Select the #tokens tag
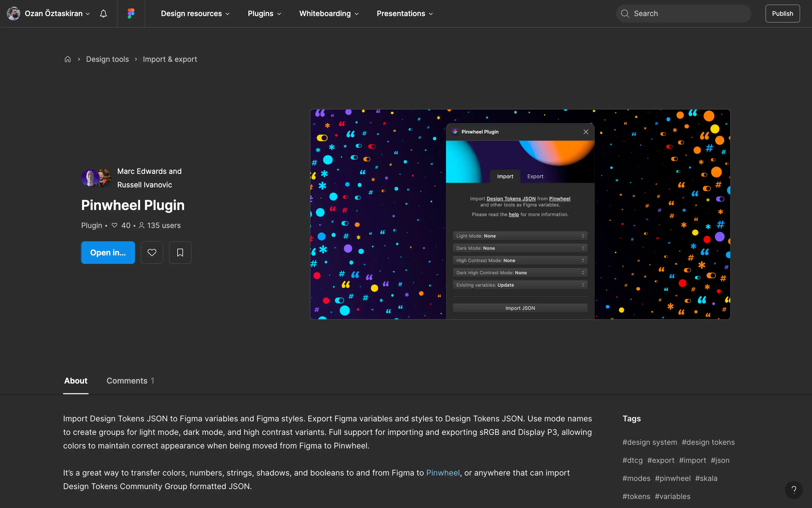Image resolution: width=812 pixels, height=508 pixels. pyautogui.click(x=636, y=496)
